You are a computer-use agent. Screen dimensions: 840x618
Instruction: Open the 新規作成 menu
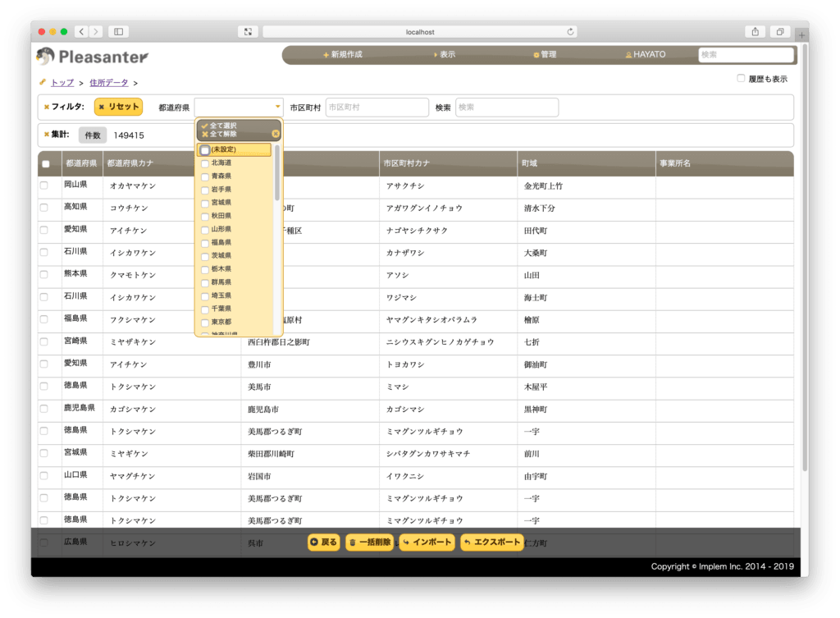coord(342,54)
